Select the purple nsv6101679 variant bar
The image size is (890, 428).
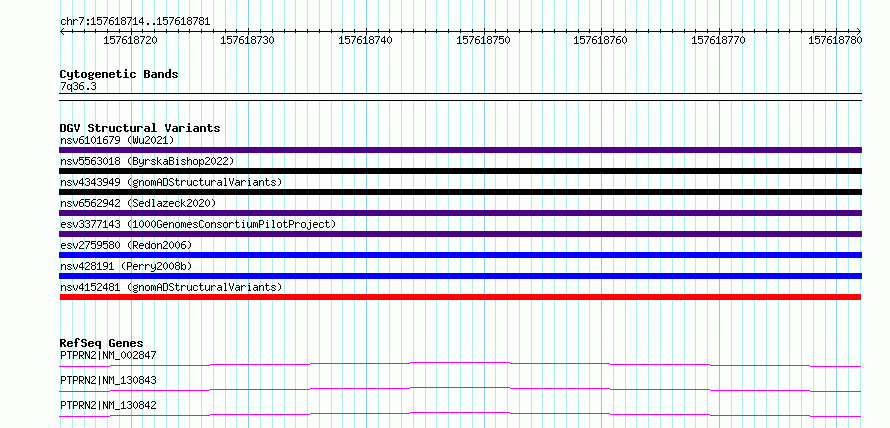pos(461,150)
